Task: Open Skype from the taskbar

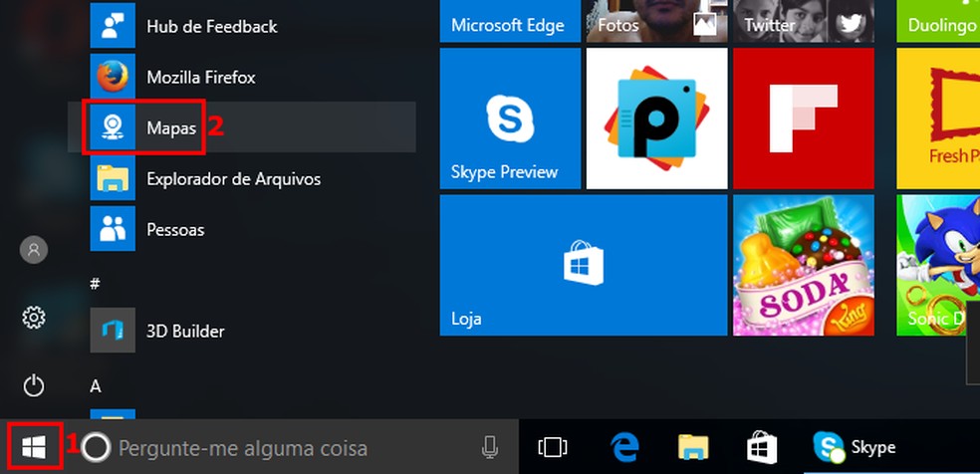Action: [855, 447]
